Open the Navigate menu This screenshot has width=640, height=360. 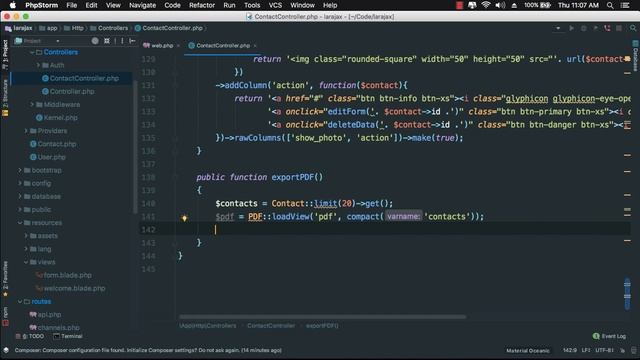(142, 5)
